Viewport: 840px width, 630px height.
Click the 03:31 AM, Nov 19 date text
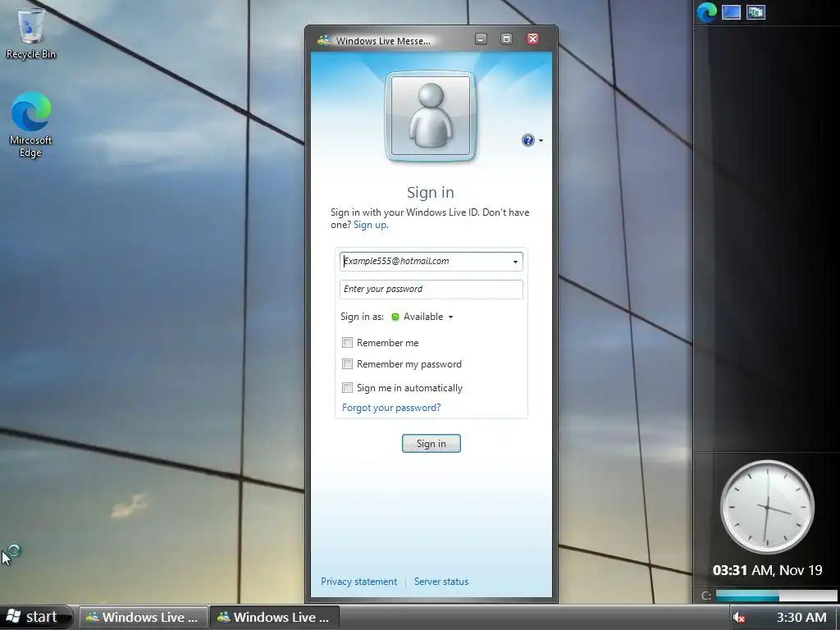(x=767, y=570)
